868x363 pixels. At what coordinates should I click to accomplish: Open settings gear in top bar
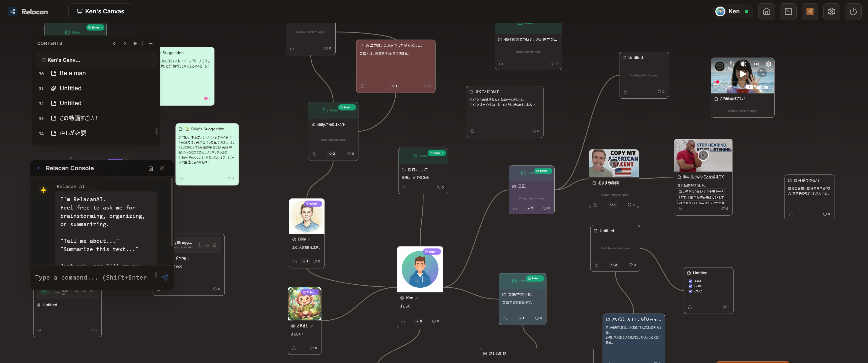point(831,11)
